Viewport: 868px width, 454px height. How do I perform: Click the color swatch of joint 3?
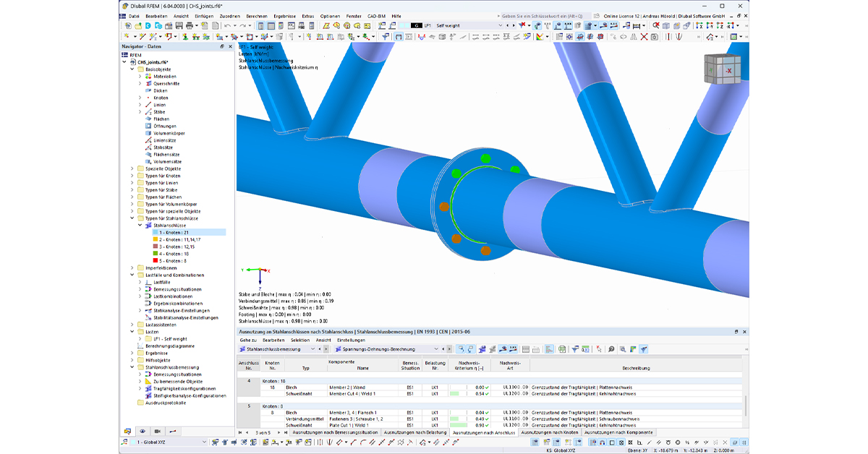pyautogui.click(x=155, y=247)
